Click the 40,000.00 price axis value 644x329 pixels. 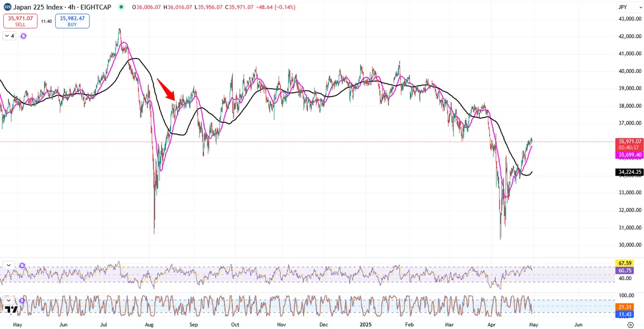pyautogui.click(x=630, y=71)
